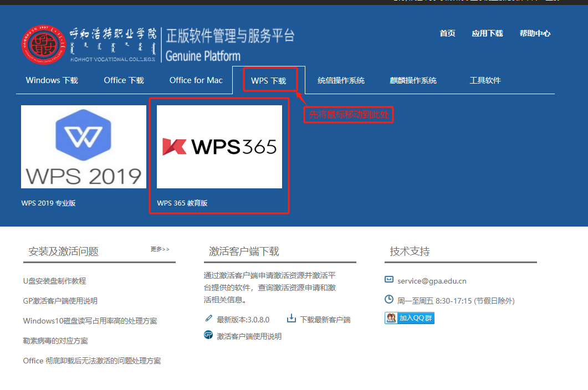Image resolution: width=588 pixels, height=390 pixels.
Task: Open 帮助中心 in top navigation
Action: 535,33
